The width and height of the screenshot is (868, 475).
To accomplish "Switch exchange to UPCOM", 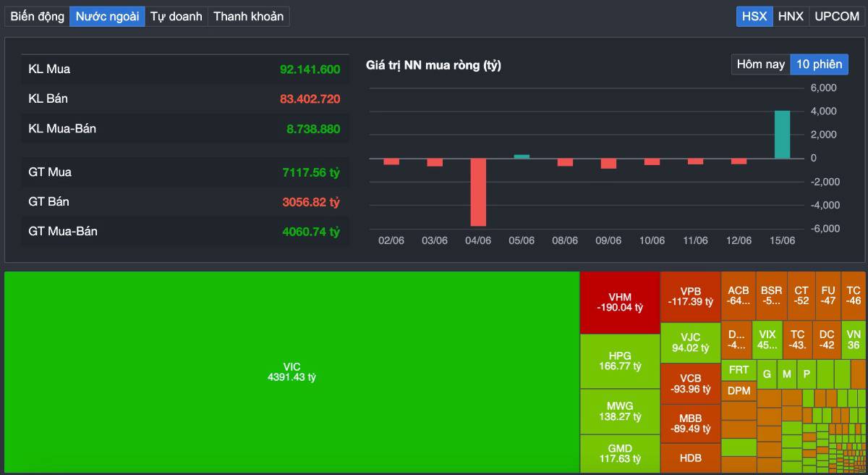I will pyautogui.click(x=837, y=16).
